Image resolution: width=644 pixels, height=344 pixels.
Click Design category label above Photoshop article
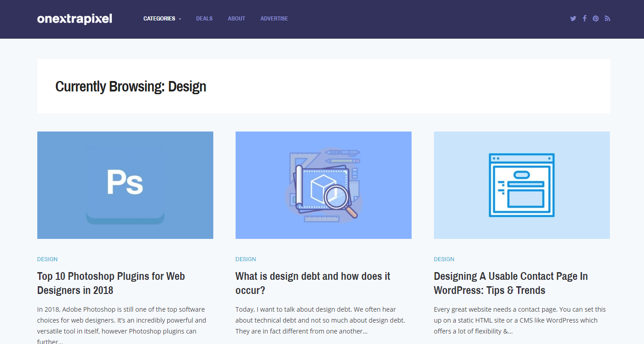47,259
